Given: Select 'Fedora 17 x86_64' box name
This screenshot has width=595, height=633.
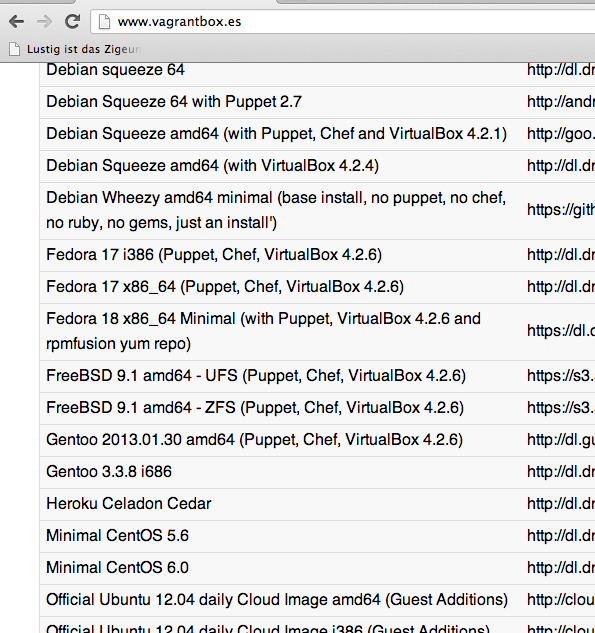Looking at the screenshot, I should coord(225,287).
